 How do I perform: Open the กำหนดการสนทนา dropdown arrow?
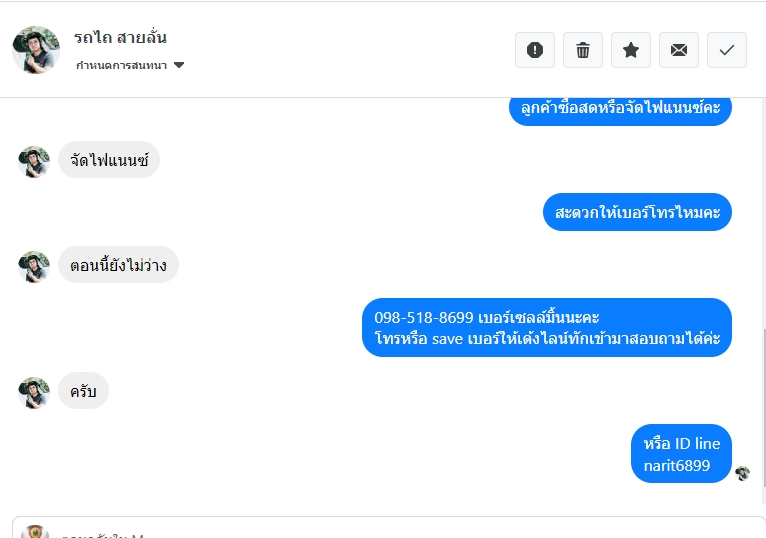[179, 65]
